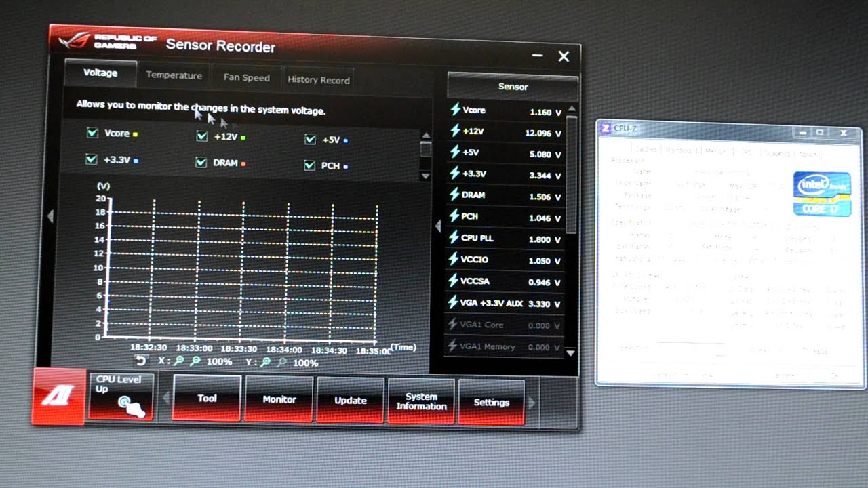Uncheck the +3.3V voltage checkbox

coord(92,159)
